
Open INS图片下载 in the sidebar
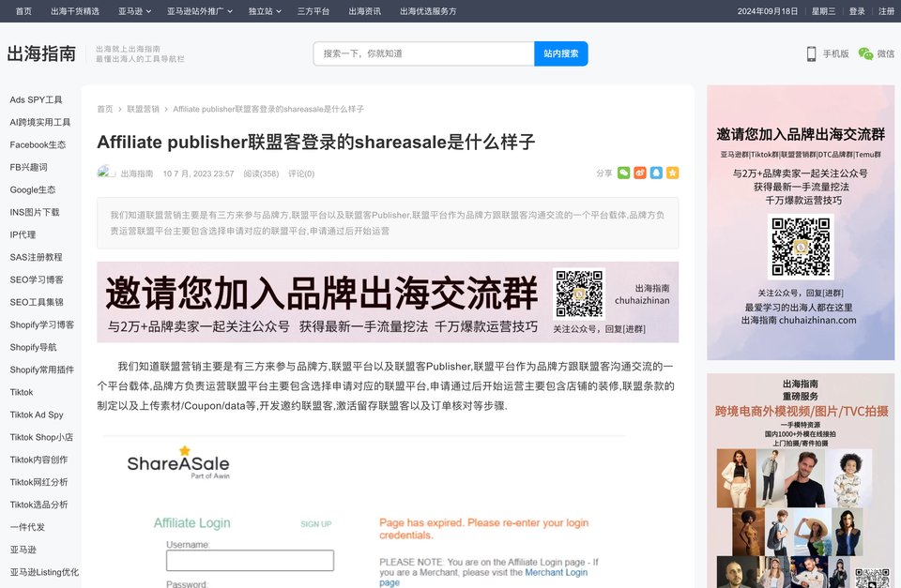35,213
